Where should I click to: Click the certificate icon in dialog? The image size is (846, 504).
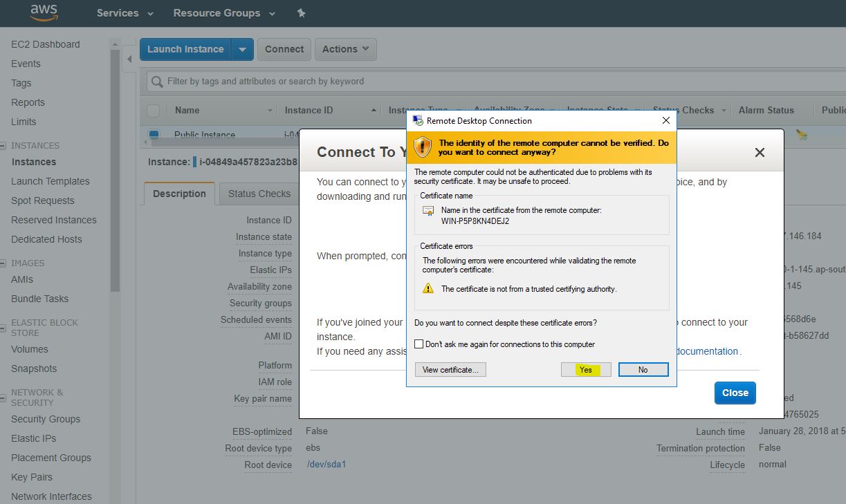coord(428,212)
